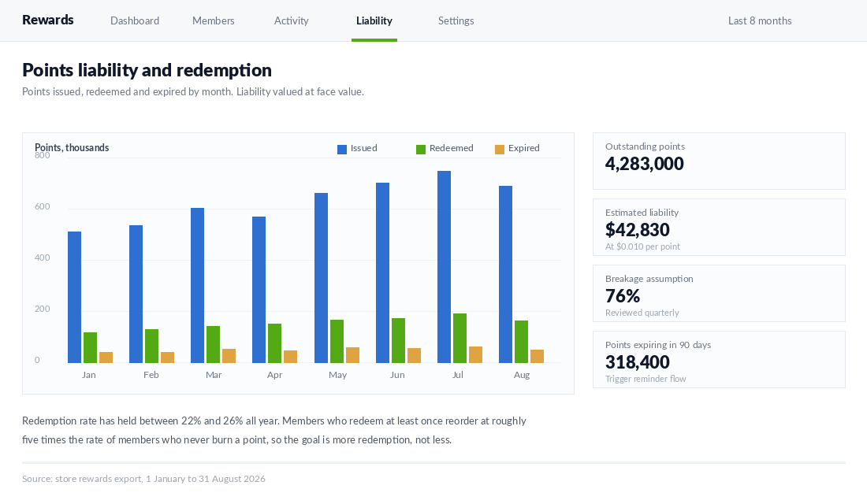
Task: Click the At $0.010 per point note
Action: tap(642, 246)
